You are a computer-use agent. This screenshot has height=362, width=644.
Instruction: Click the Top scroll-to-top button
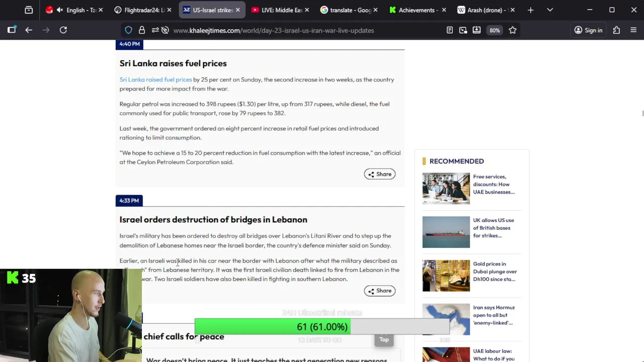pyautogui.click(x=384, y=340)
